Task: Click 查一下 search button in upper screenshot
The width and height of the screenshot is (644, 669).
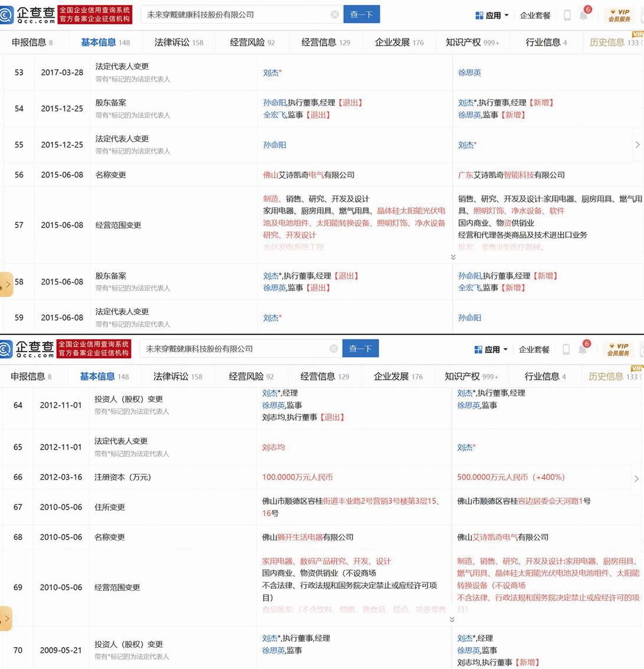Action: pyautogui.click(x=362, y=15)
